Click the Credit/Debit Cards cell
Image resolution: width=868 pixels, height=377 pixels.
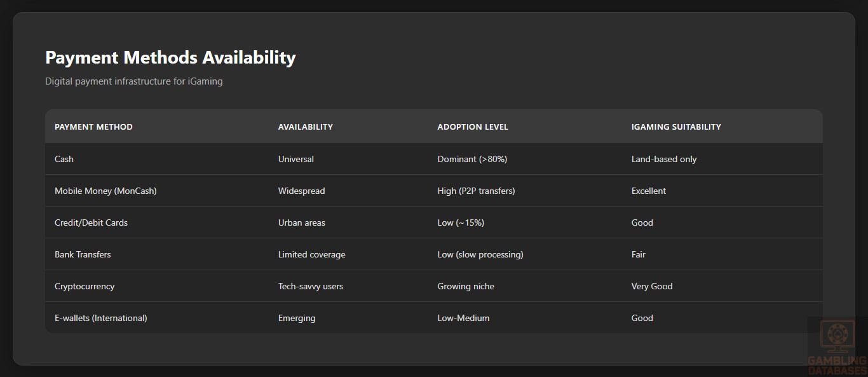point(91,223)
